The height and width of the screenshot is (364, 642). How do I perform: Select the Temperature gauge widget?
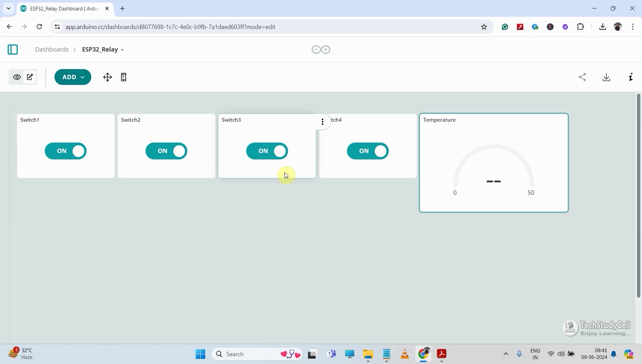(494, 163)
